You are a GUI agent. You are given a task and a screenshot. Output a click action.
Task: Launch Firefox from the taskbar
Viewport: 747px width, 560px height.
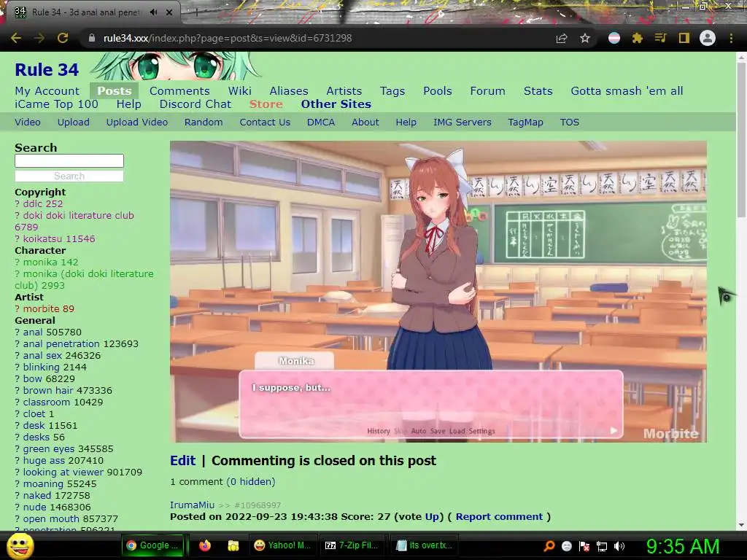pos(205,545)
